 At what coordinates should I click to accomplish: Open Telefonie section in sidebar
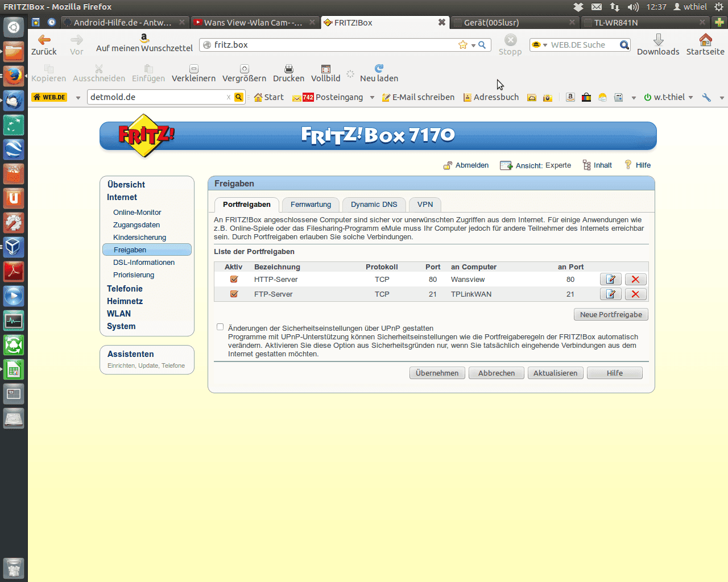pos(125,289)
